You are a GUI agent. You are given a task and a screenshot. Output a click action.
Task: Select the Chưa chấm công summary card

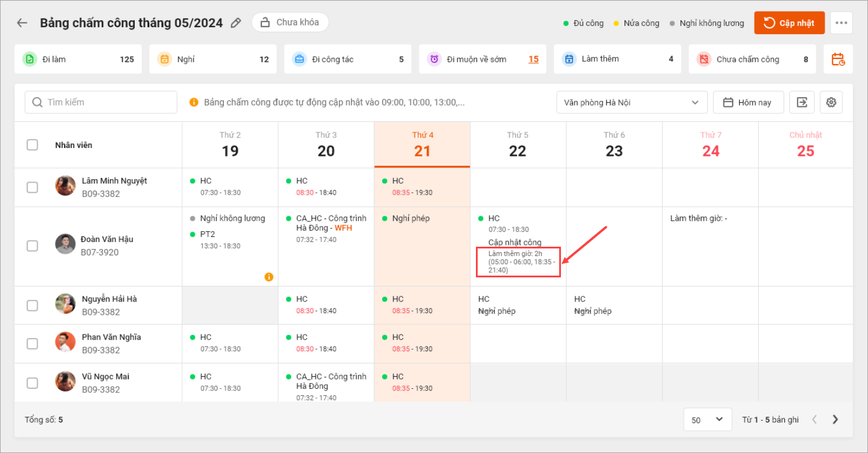752,59
